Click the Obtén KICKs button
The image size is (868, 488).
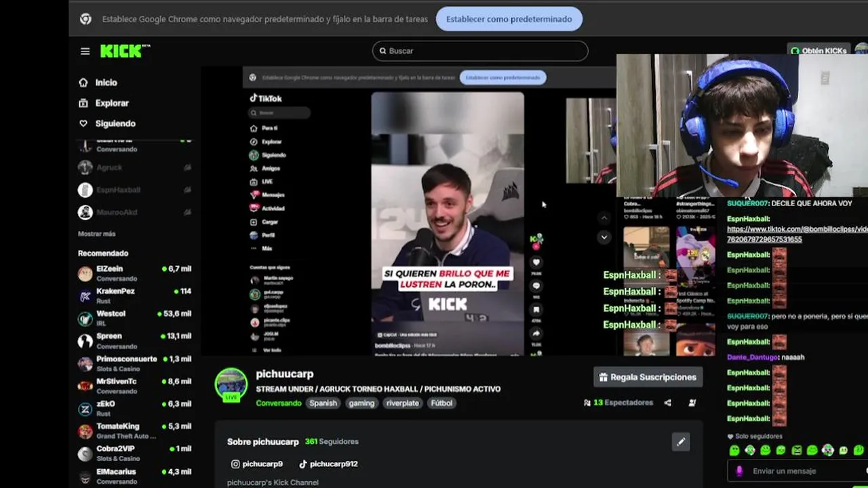tap(818, 51)
